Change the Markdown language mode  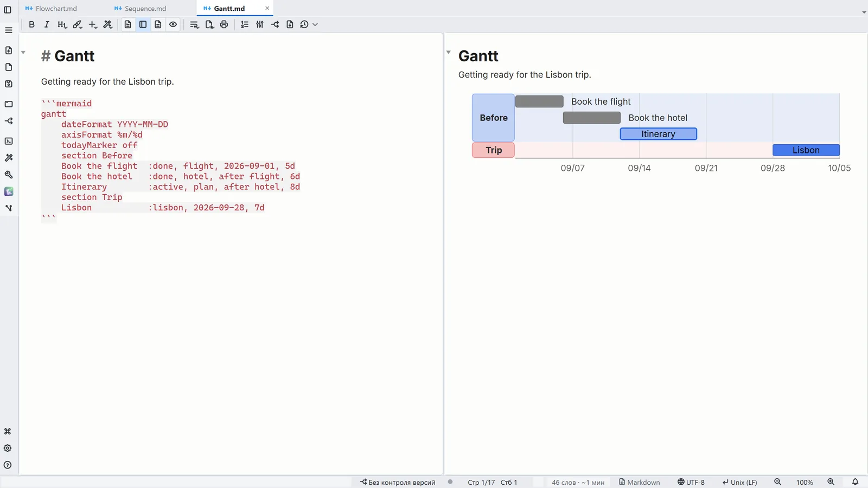click(640, 482)
